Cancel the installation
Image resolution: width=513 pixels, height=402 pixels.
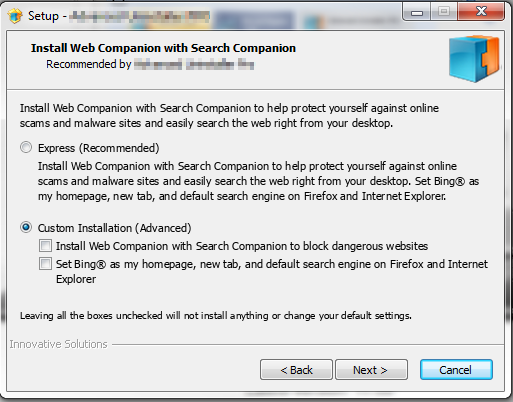(456, 370)
